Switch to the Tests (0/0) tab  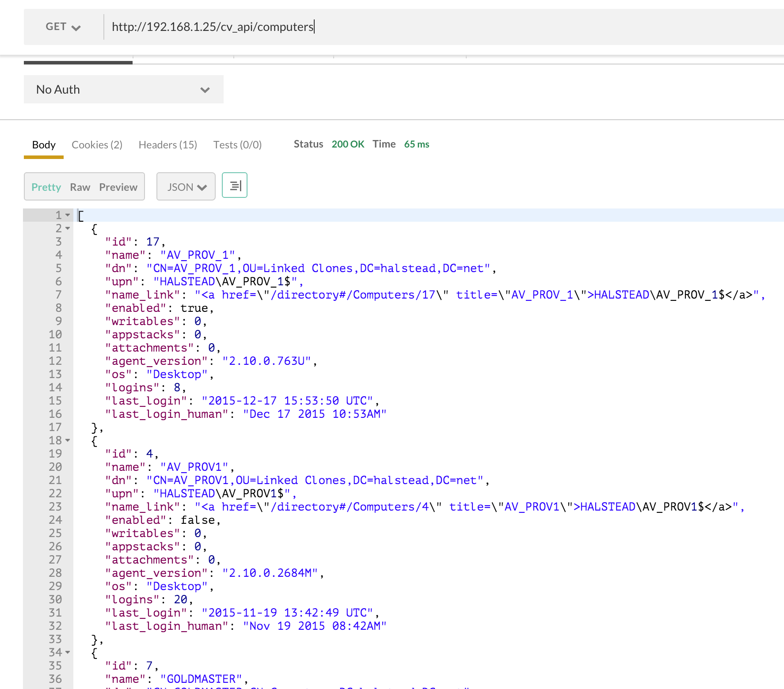click(237, 145)
